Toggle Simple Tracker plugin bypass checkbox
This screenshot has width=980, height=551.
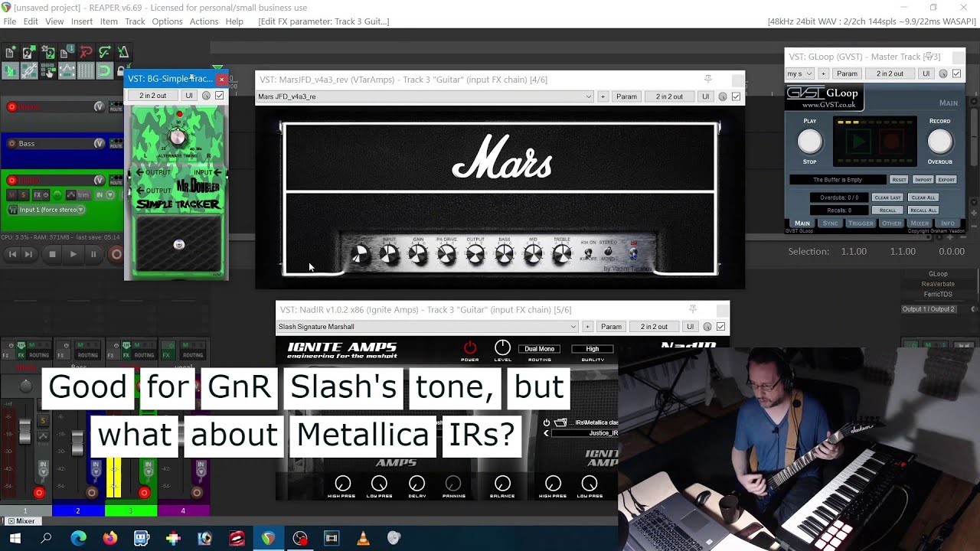(220, 96)
